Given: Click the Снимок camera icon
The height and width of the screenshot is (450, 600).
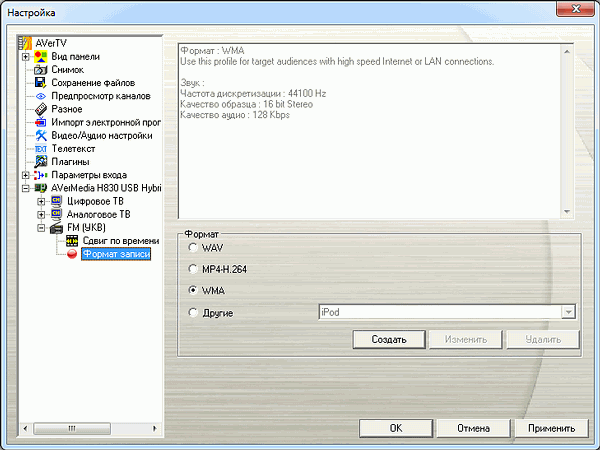Looking at the screenshot, I should tap(42, 70).
